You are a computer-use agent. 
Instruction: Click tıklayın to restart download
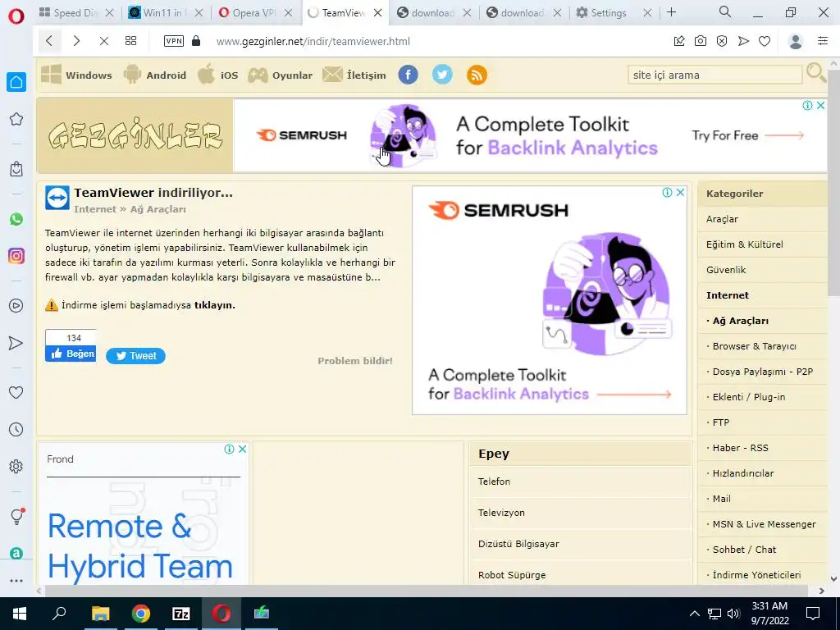214,305
